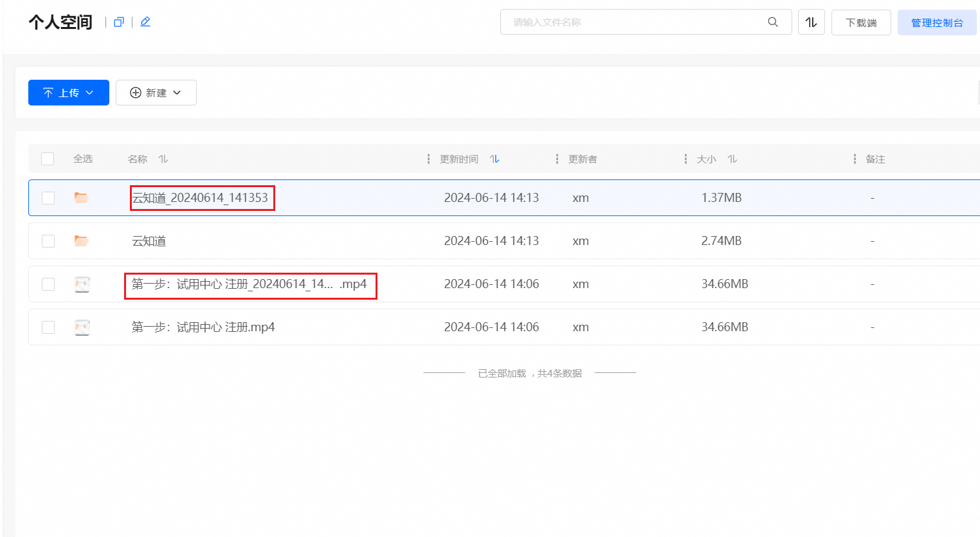Viewport: 980px width, 537px height.
Task: Click size value 1.37MB
Action: pos(721,197)
